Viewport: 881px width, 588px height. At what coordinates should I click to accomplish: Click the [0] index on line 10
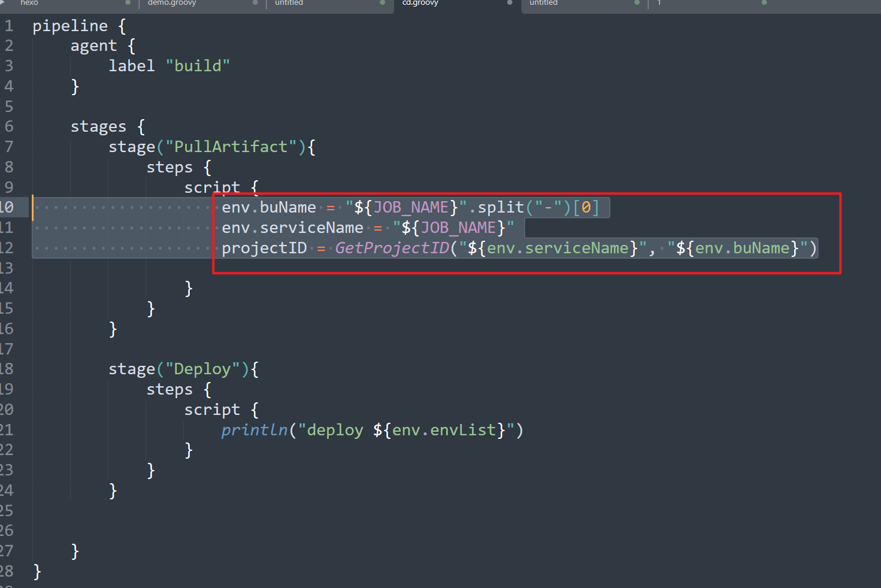(x=586, y=207)
